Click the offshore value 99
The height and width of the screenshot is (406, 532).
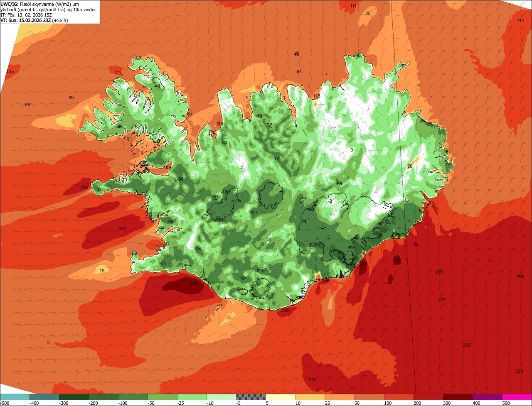[x=71, y=98]
